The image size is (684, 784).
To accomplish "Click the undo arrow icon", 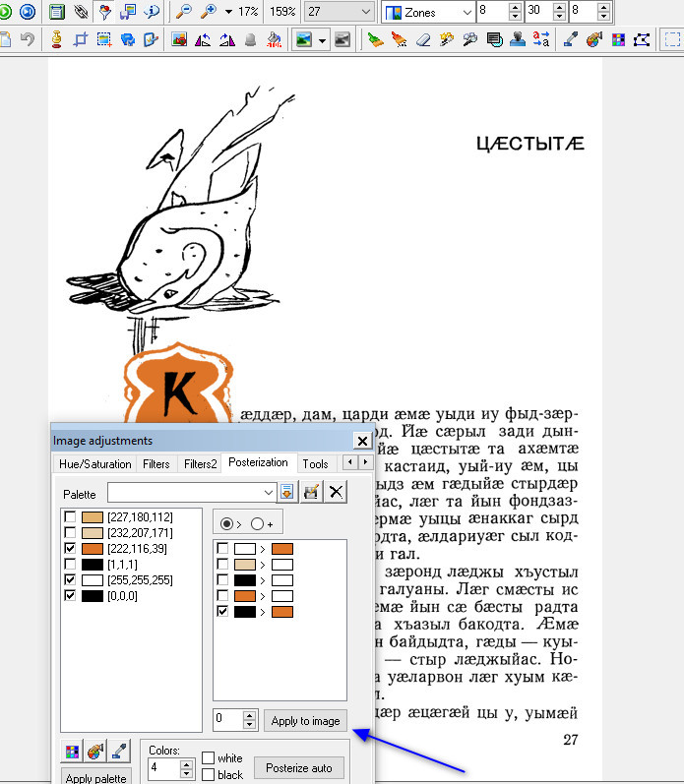I will (28, 39).
